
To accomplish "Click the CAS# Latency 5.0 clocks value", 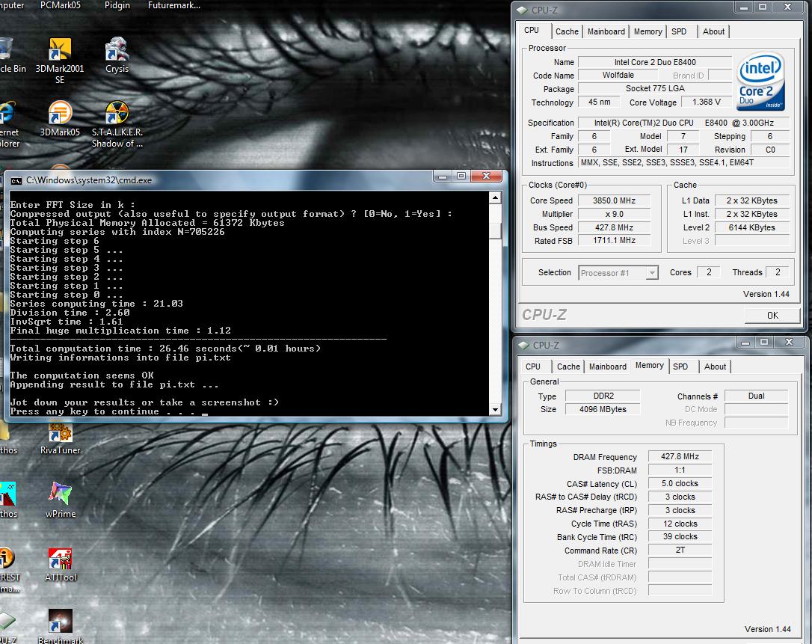I will pos(680,483).
